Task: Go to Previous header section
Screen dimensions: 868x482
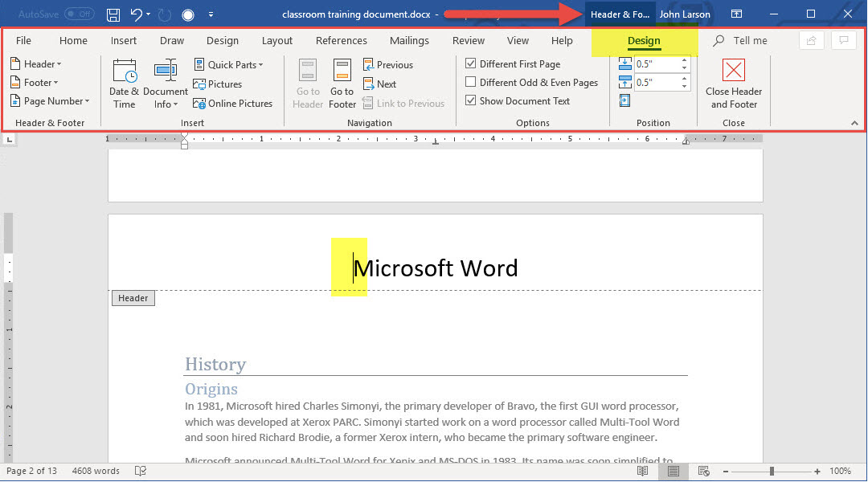Action: click(388, 65)
